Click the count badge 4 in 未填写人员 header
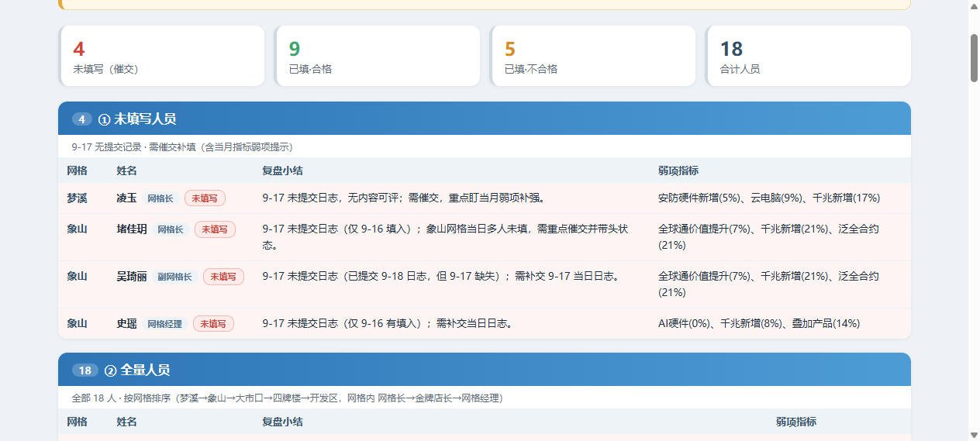 82,119
